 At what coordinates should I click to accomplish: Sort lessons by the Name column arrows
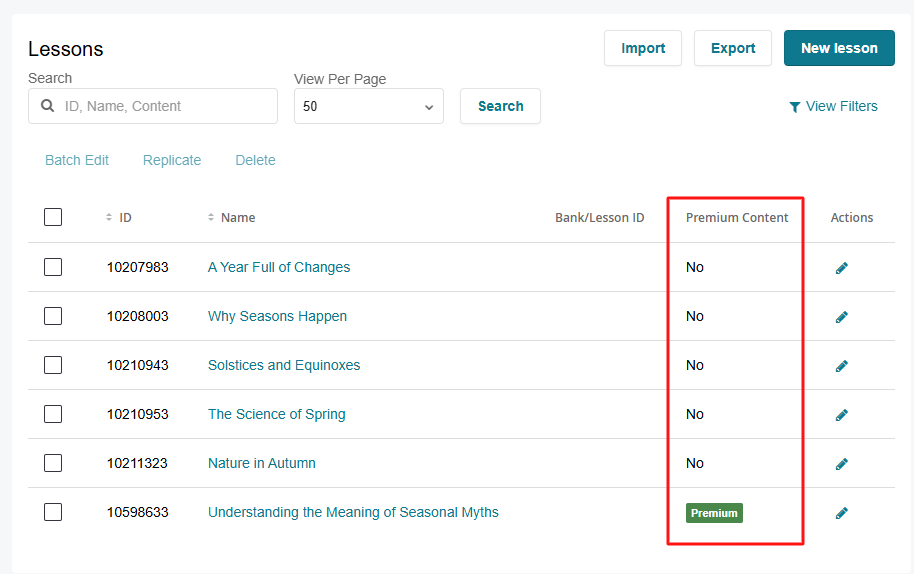point(211,217)
